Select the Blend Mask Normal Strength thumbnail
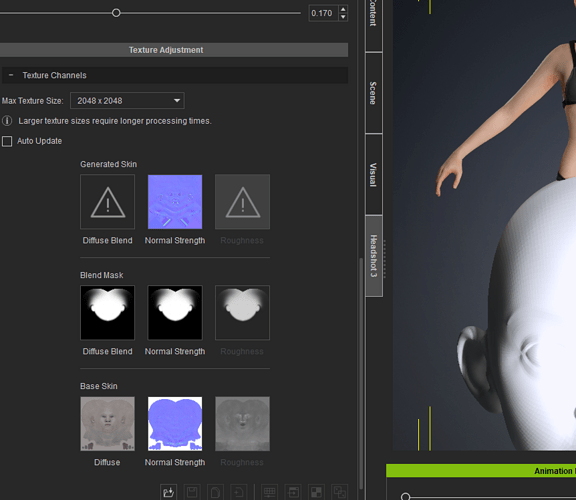Image resolution: width=576 pixels, height=500 pixels. [175, 313]
